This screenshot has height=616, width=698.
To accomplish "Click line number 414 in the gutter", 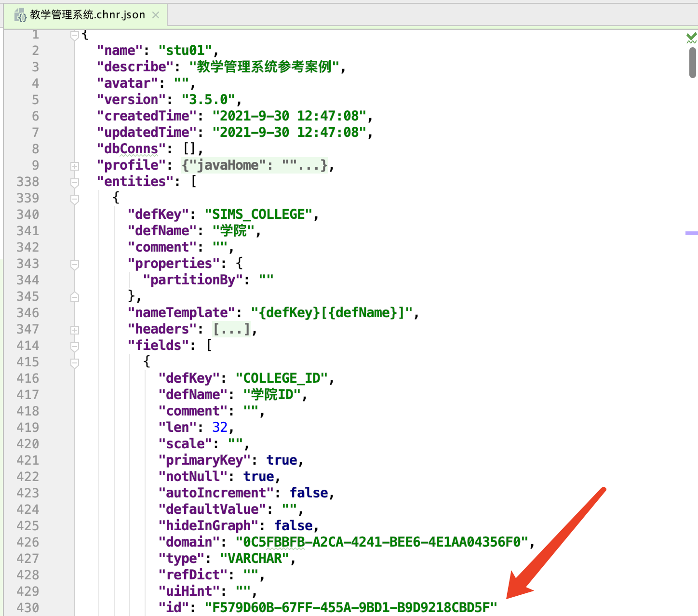I will [x=28, y=346].
